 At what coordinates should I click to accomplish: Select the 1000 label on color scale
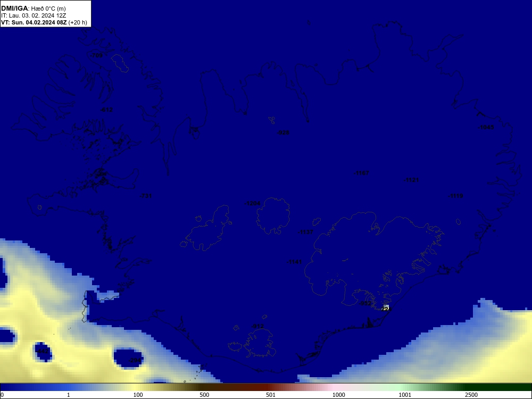338,395
